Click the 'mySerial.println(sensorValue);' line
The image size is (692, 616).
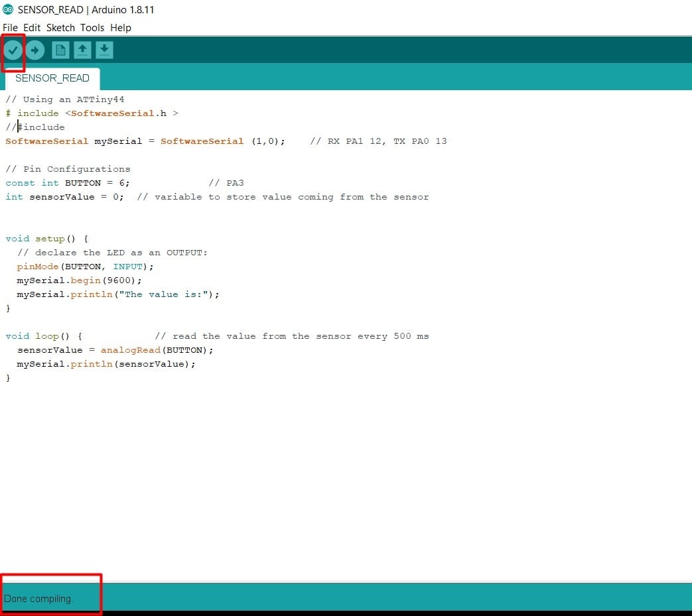[x=106, y=364]
